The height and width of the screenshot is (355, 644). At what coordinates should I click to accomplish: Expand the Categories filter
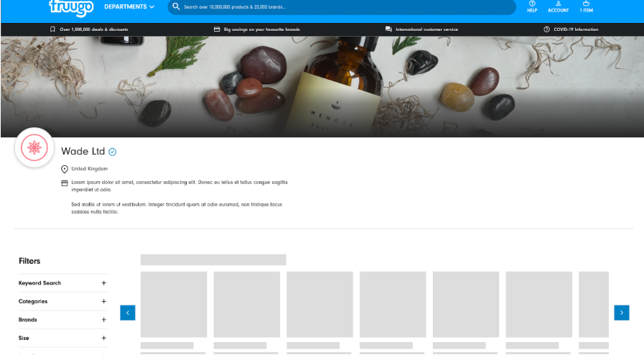coord(103,302)
